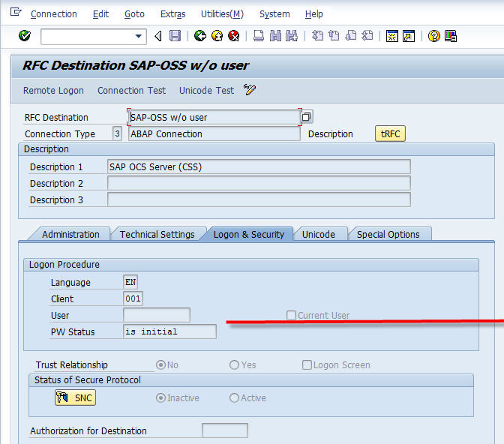Click the Remote Logon button
The image size is (504, 444).
(53, 91)
